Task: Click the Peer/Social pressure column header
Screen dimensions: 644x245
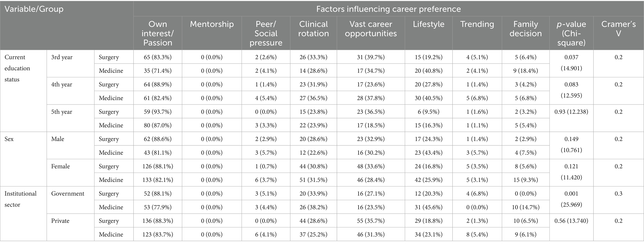Action: tap(266, 33)
